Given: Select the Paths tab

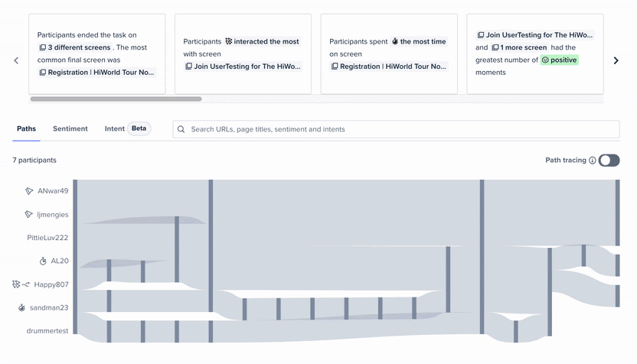Looking at the screenshot, I should (x=26, y=128).
